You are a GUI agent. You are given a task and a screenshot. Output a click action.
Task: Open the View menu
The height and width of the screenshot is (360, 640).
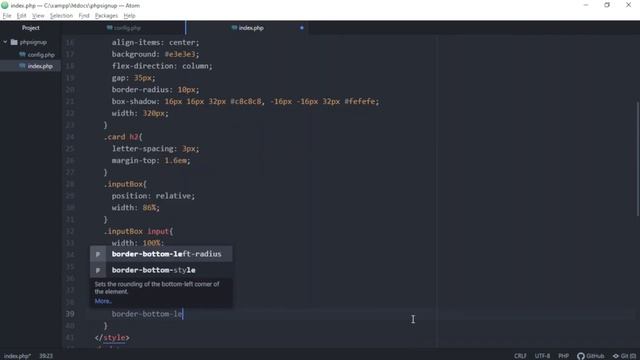coord(38,16)
